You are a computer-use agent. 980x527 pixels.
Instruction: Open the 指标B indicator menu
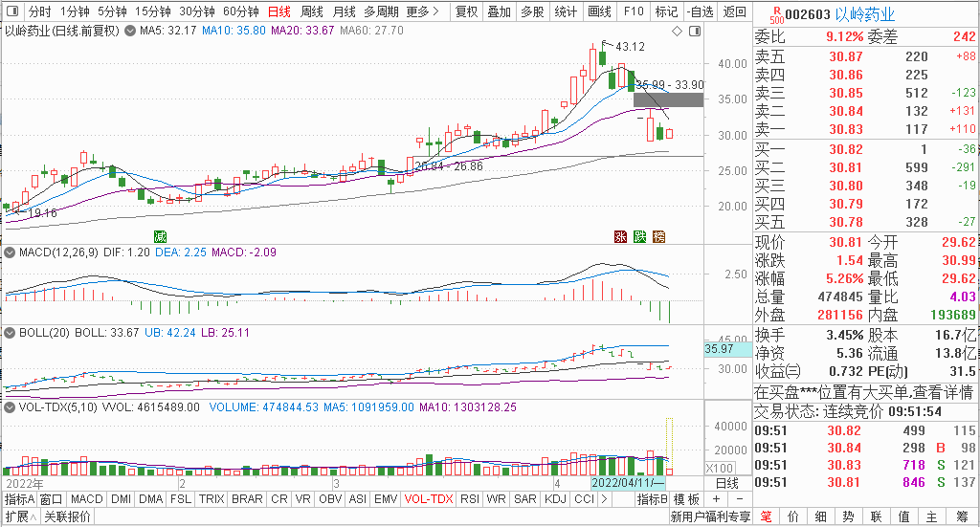tap(653, 499)
